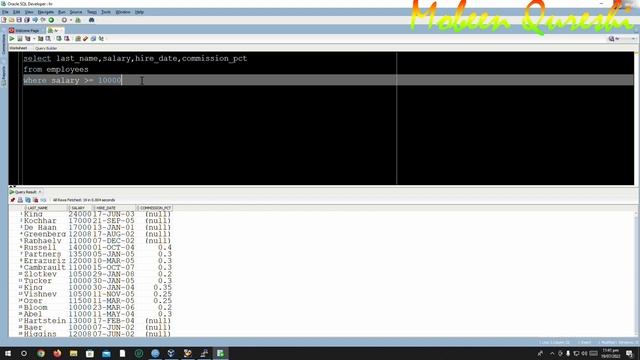Switch to the Welcome Page tab
Viewport: 640px width, 360px height.
[x=27, y=31]
